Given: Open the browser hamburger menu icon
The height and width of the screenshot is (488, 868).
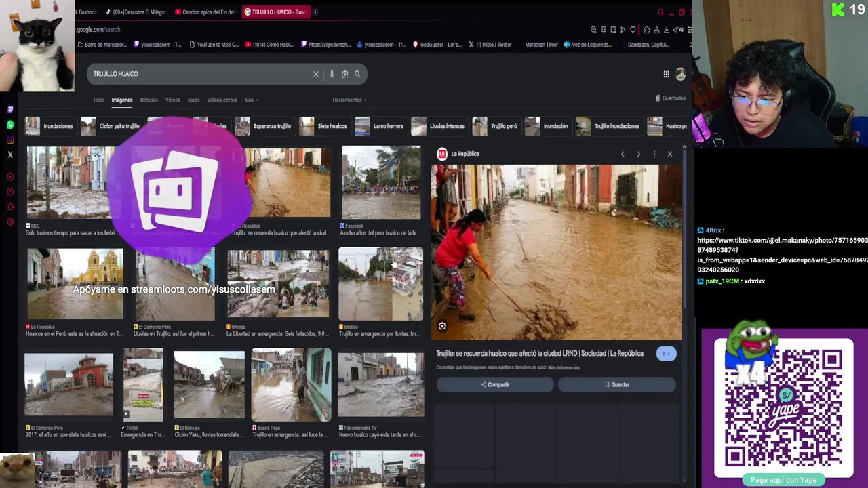Looking at the screenshot, I should pyautogui.click(x=690, y=30).
